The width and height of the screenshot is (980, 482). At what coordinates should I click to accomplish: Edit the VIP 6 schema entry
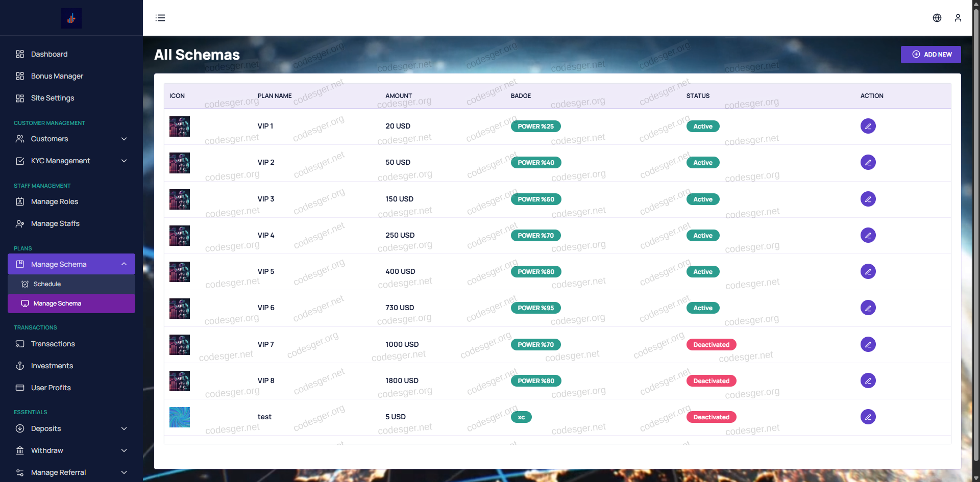tap(868, 308)
